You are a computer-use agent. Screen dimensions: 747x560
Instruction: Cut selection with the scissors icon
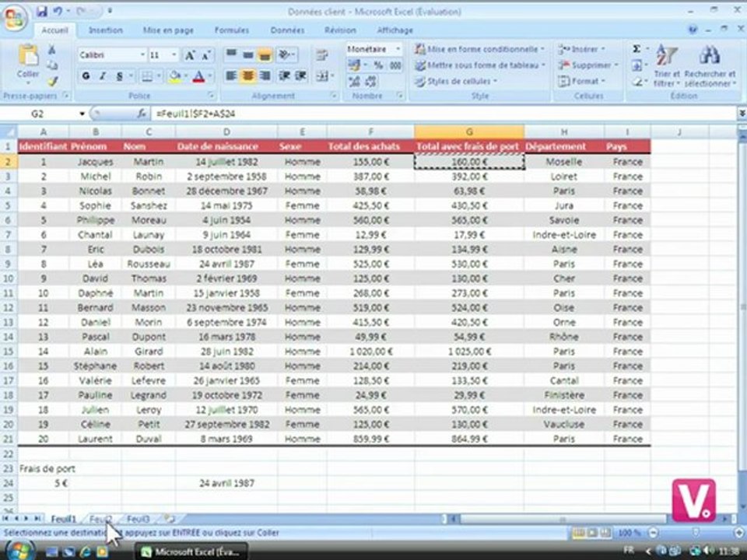pos(51,50)
